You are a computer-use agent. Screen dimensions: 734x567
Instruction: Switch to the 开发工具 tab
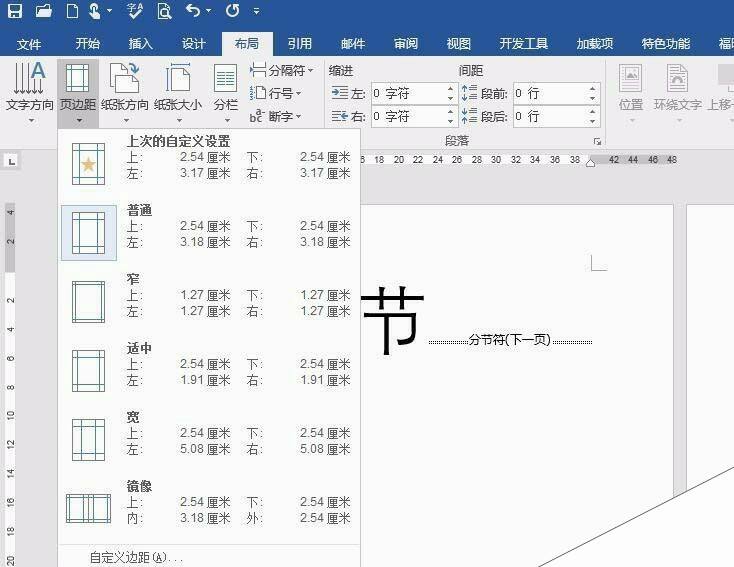pyautogui.click(x=523, y=44)
